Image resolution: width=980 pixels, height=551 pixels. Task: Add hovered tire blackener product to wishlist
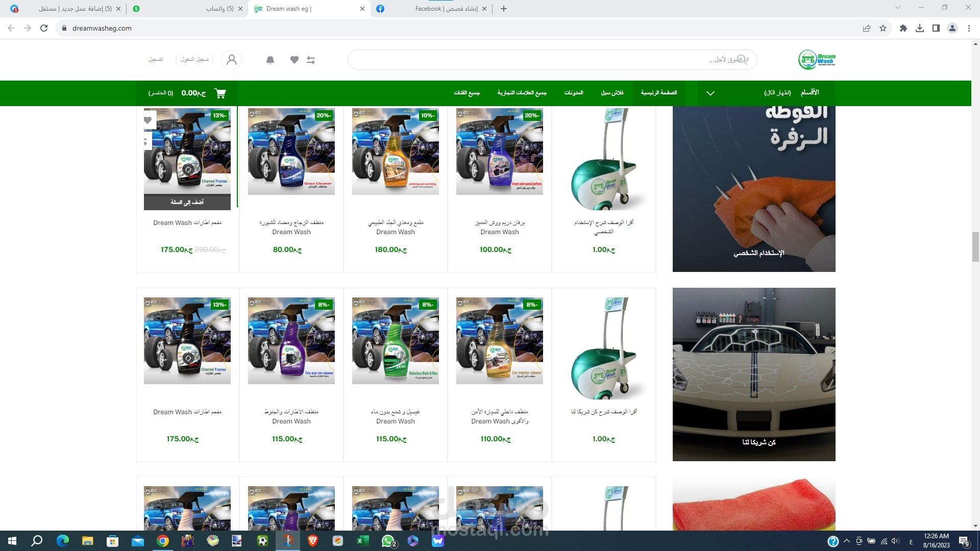(148, 120)
